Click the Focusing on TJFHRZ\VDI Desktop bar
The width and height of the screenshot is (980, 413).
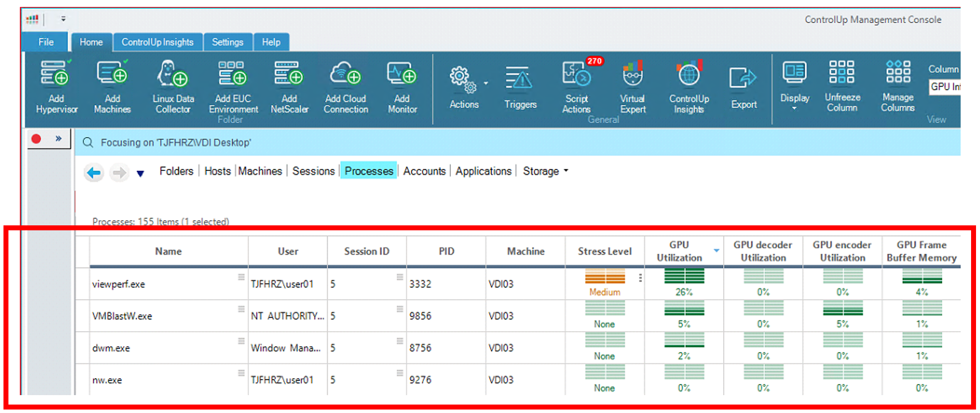[x=518, y=142]
